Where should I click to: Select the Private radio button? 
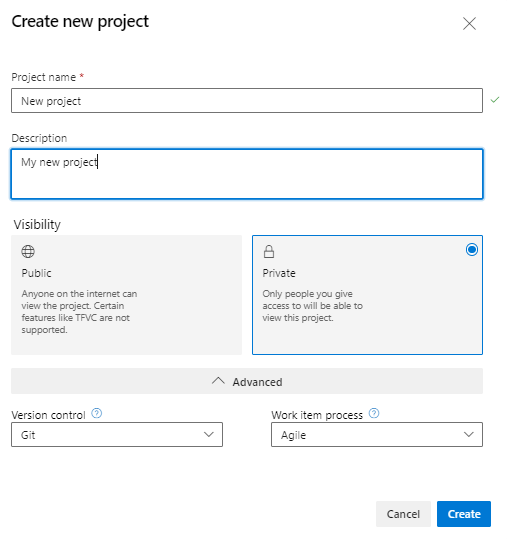(472, 250)
